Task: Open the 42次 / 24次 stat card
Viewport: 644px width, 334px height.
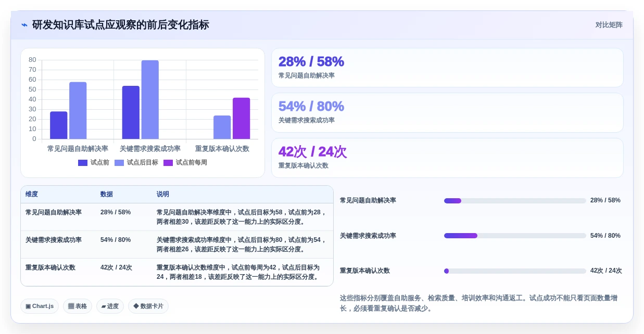Action: coord(447,158)
